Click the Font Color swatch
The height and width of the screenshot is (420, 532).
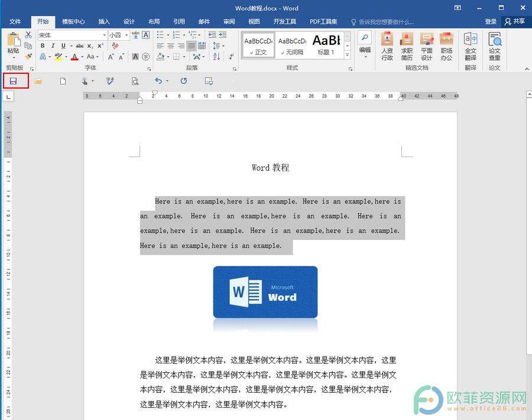[73, 57]
